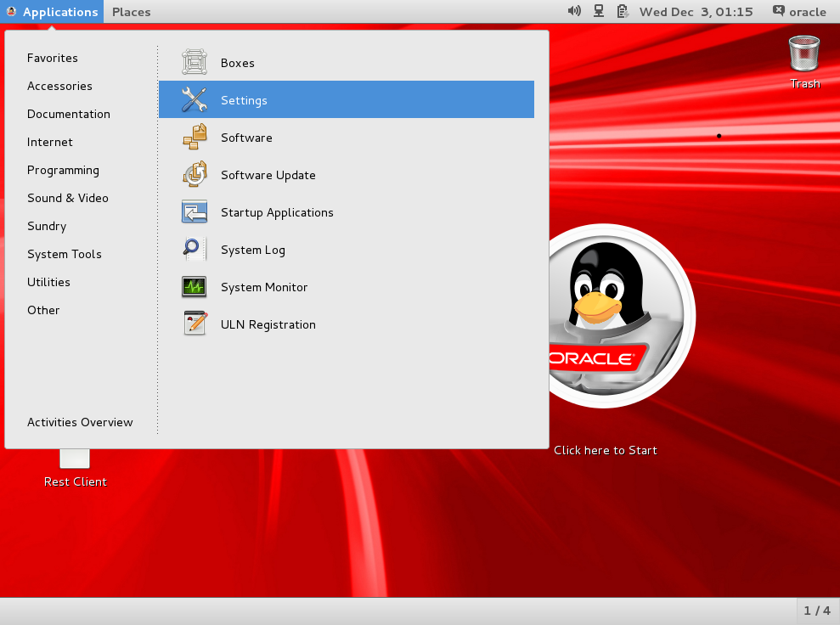Click the Rest Client label on desktop
This screenshot has width=840, height=625.
click(75, 482)
